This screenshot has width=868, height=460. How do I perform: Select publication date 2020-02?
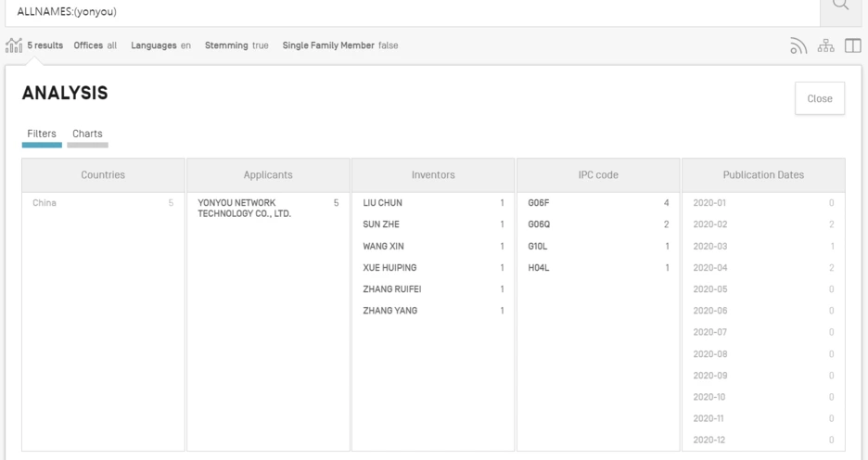(708, 224)
